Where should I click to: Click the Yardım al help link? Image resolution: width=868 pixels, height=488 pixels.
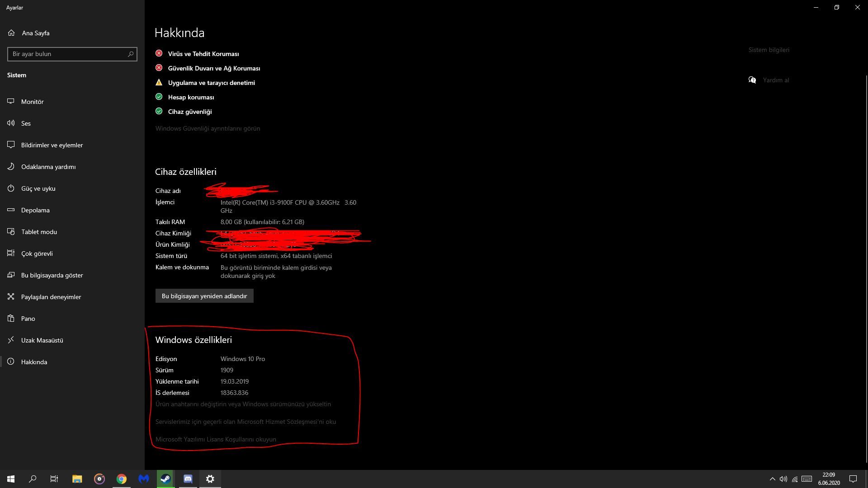point(776,80)
